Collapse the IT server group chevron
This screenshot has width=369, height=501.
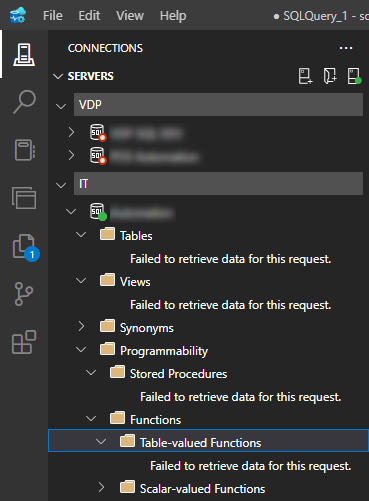point(61,185)
